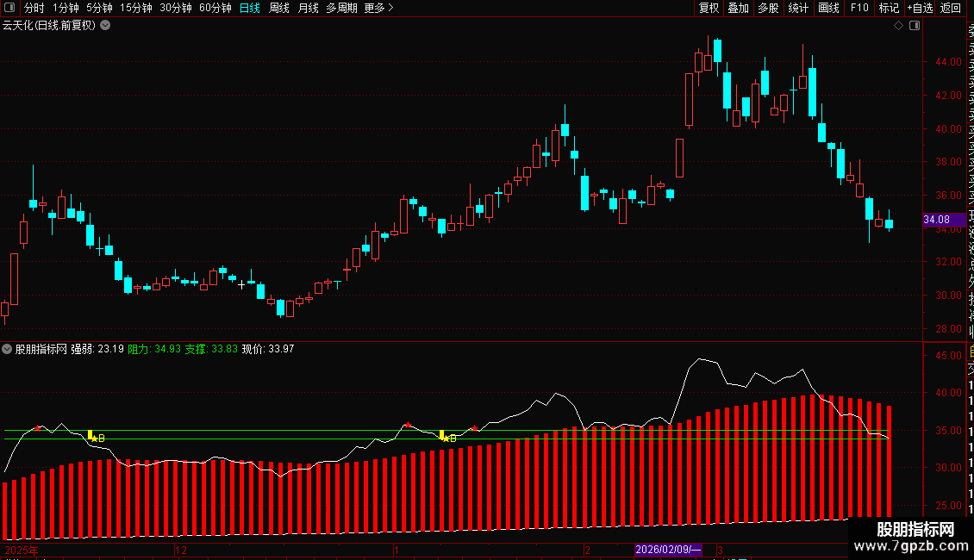Switch to 分时 time-sharing view
The width and height of the screenshot is (974, 560).
coord(34,8)
